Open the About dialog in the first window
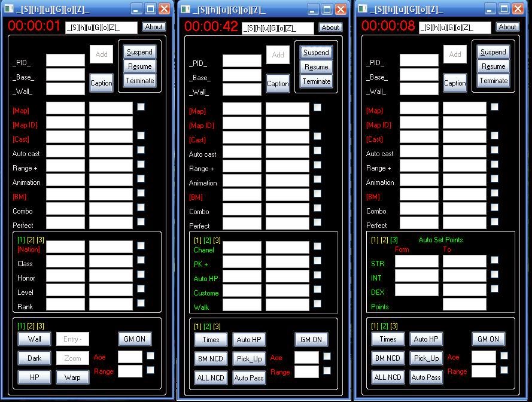The height and width of the screenshot is (402, 532). tap(154, 27)
